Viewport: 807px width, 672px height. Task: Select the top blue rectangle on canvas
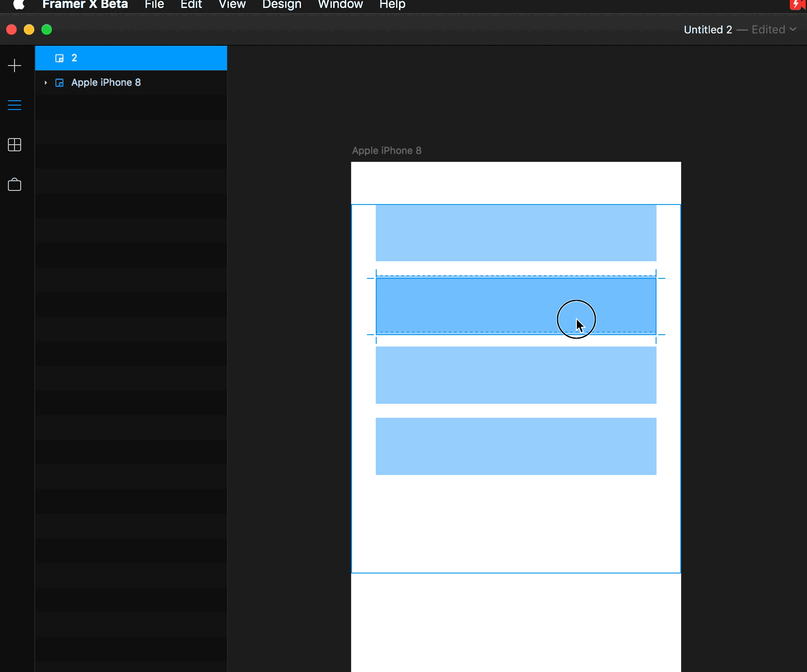pyautogui.click(x=516, y=233)
